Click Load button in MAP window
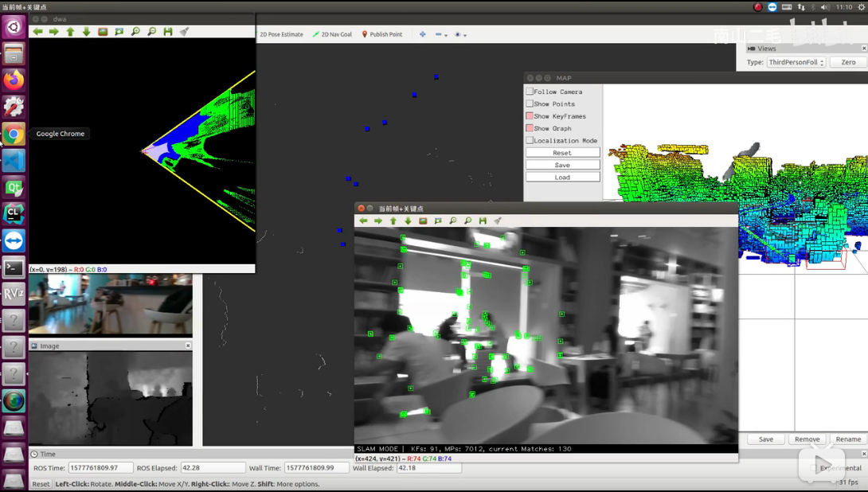Viewport: 868px width, 492px height. 562,177
